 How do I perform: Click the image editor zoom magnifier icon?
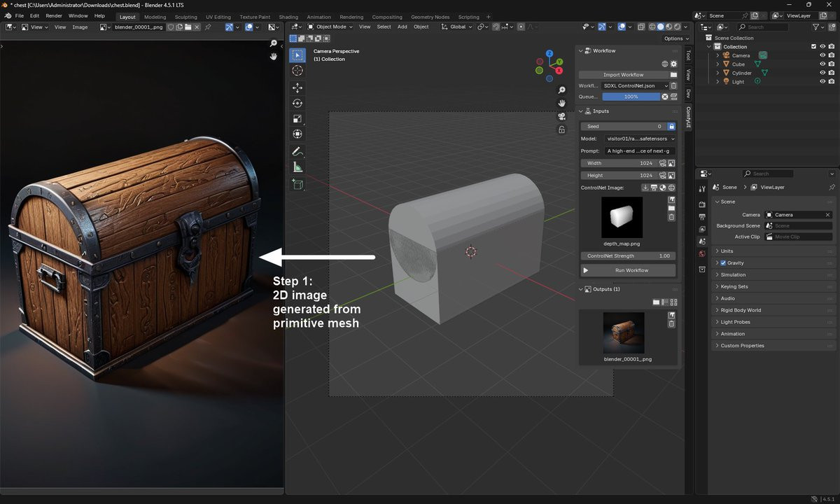pos(274,43)
